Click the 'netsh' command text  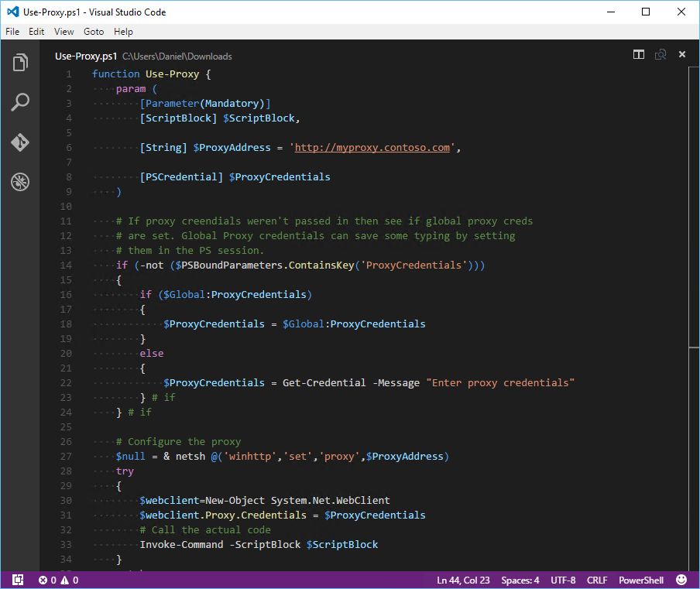coord(190,457)
